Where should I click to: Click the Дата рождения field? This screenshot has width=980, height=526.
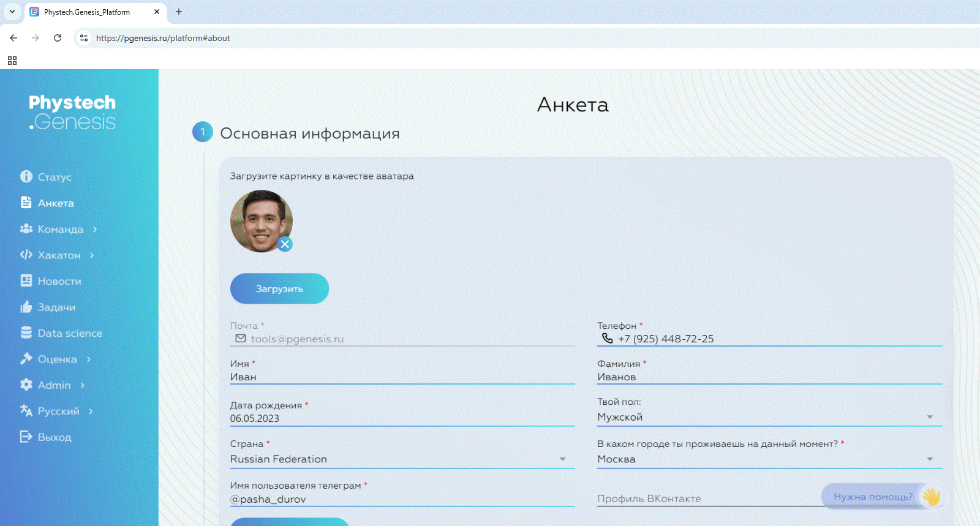(x=402, y=418)
